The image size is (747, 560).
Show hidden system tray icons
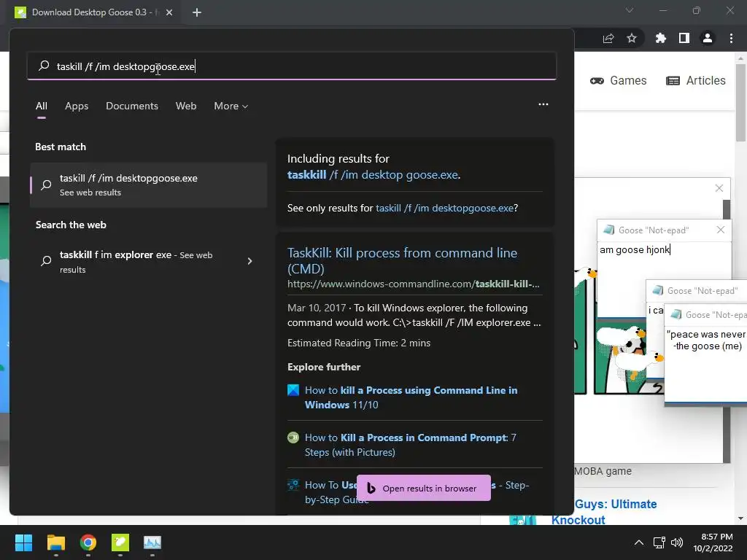639,542
